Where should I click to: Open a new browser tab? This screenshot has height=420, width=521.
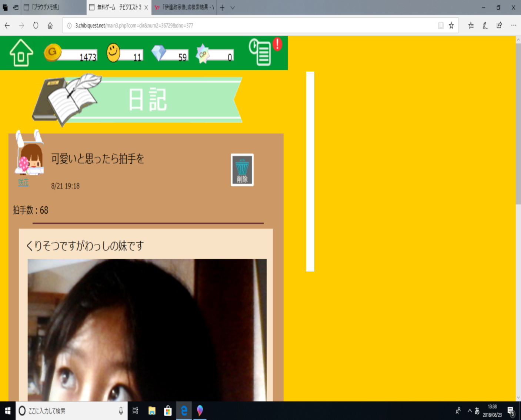coord(222,7)
